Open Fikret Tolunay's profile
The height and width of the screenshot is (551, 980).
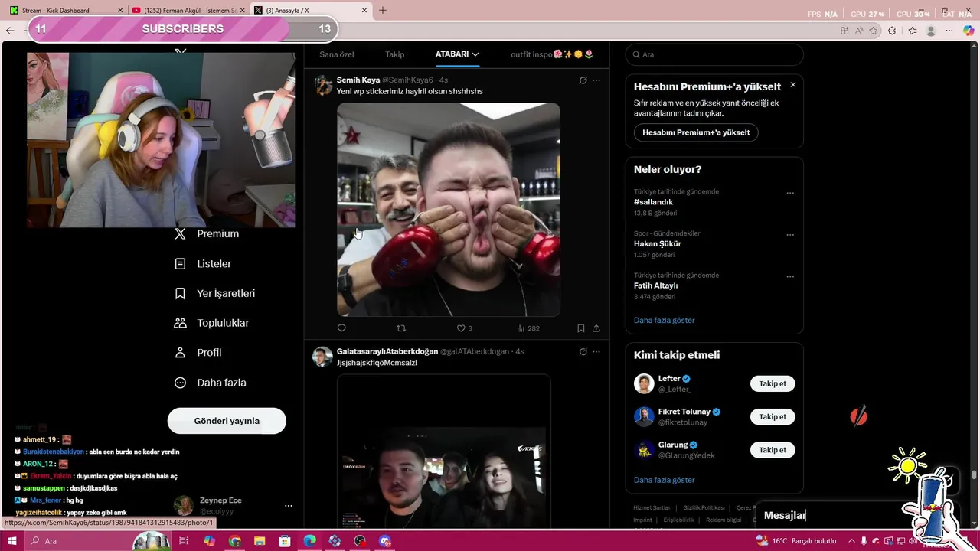pos(684,412)
